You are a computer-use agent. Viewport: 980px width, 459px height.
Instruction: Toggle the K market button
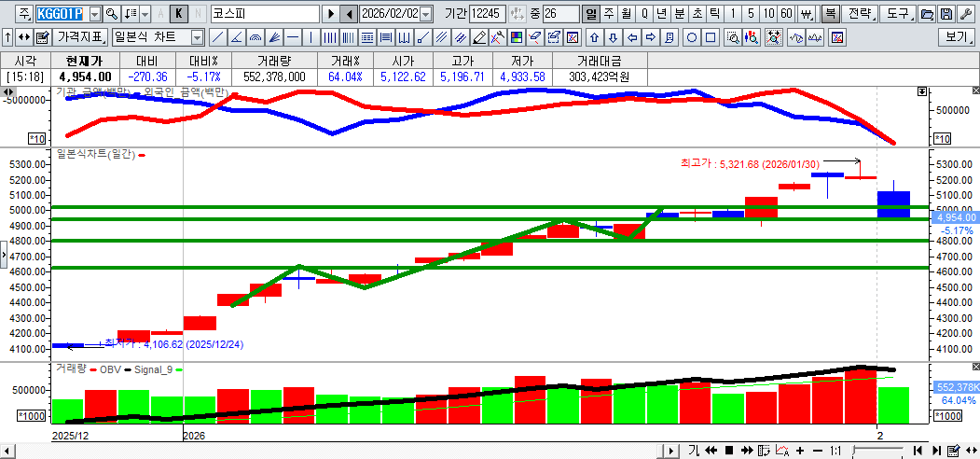(178, 14)
